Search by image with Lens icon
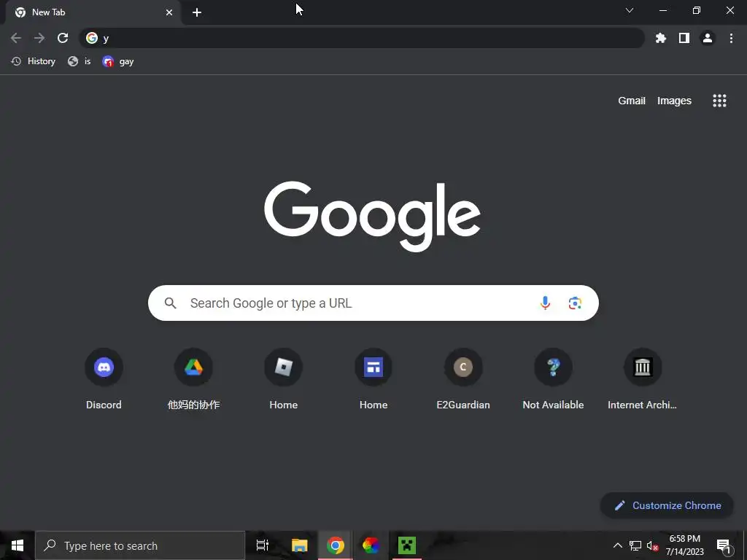747x560 pixels. pos(575,303)
